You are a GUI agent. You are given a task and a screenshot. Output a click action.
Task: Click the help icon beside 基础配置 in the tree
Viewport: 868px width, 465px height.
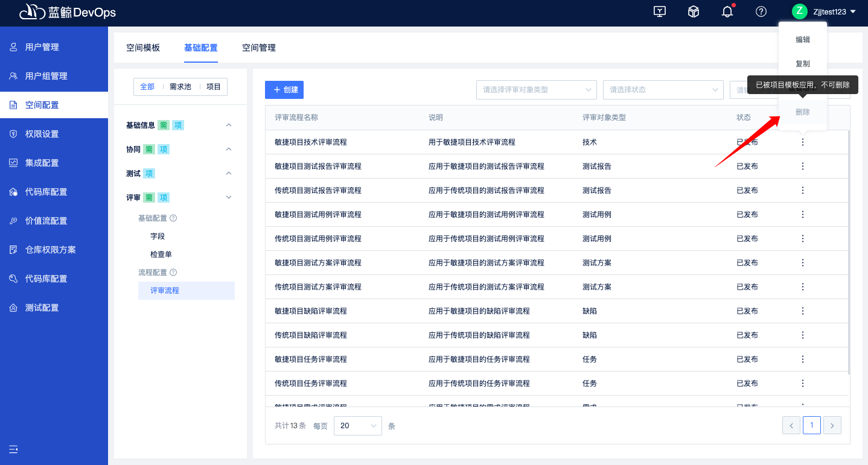(x=173, y=218)
